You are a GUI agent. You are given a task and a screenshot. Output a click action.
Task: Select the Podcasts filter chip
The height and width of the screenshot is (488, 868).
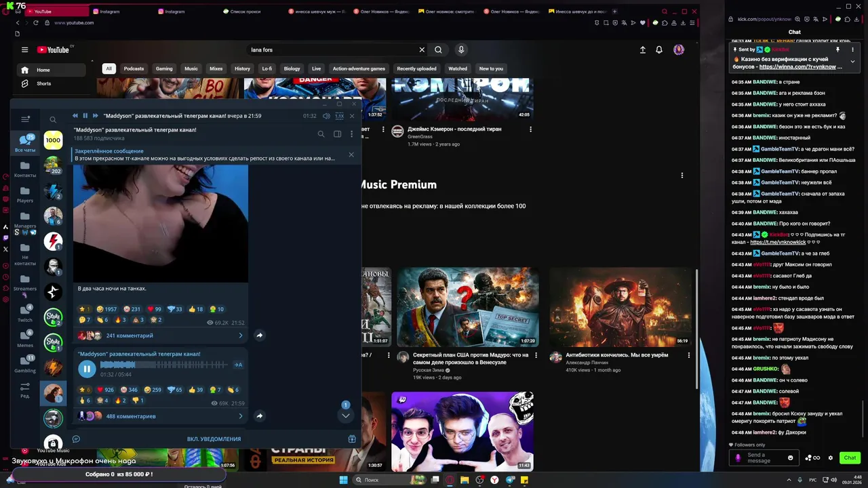pyautogui.click(x=134, y=68)
